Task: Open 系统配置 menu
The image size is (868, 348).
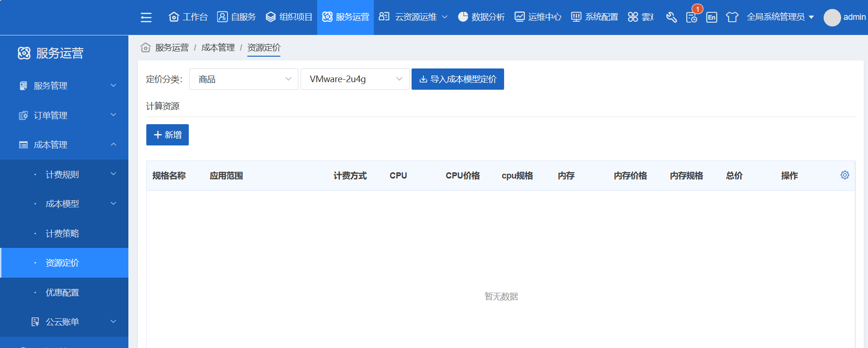Action: tap(595, 17)
